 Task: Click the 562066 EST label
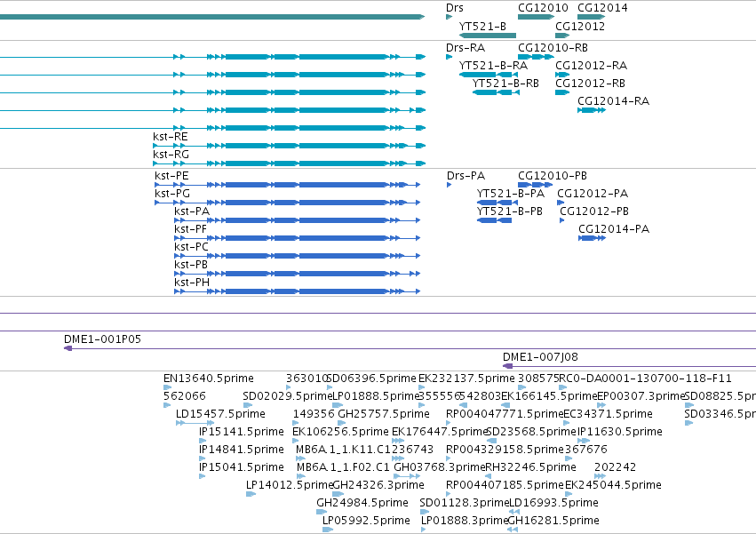coord(184,396)
